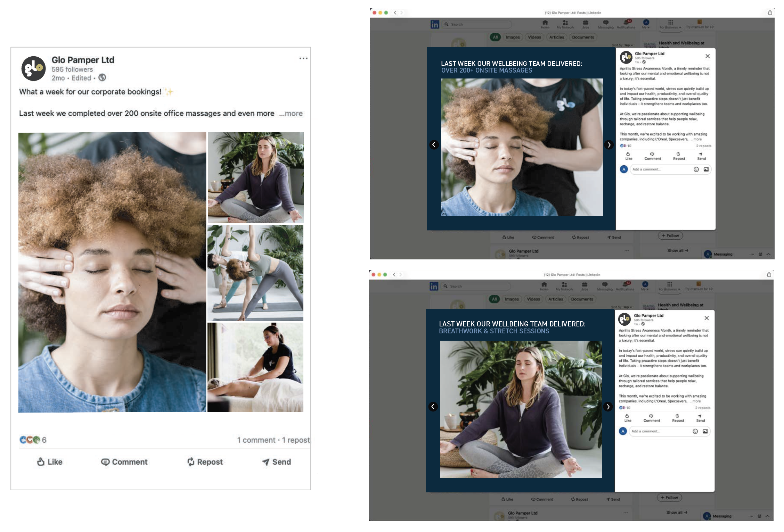Close the post popup in the 'Onsite Massages' window
784x532 pixels.
pos(708,56)
